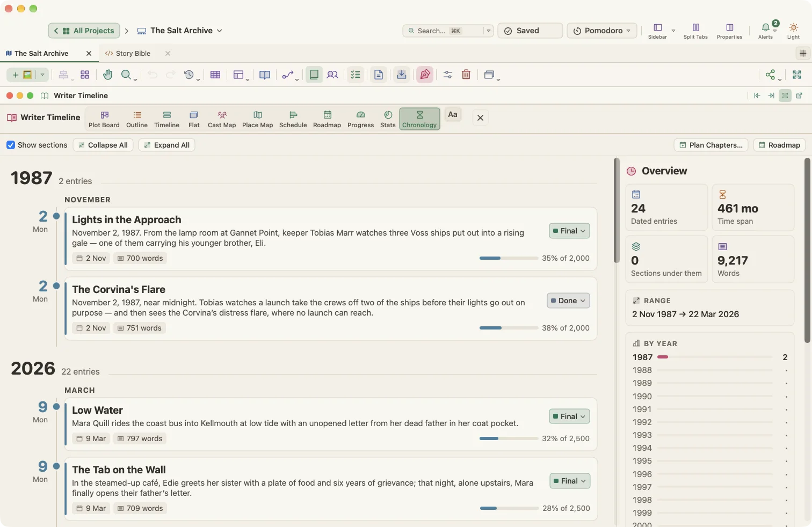Switch appearance with the Light sun icon
The height and width of the screenshot is (527, 812).
pos(793,30)
